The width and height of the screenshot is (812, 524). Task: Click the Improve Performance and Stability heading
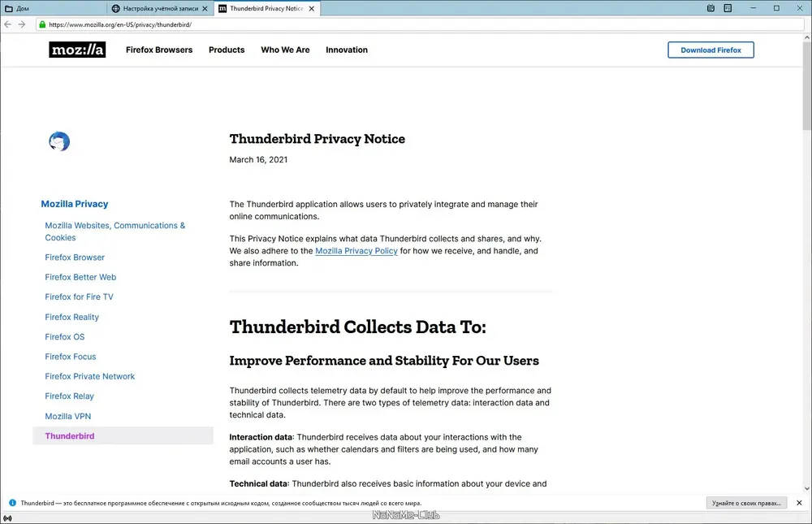[x=384, y=361]
